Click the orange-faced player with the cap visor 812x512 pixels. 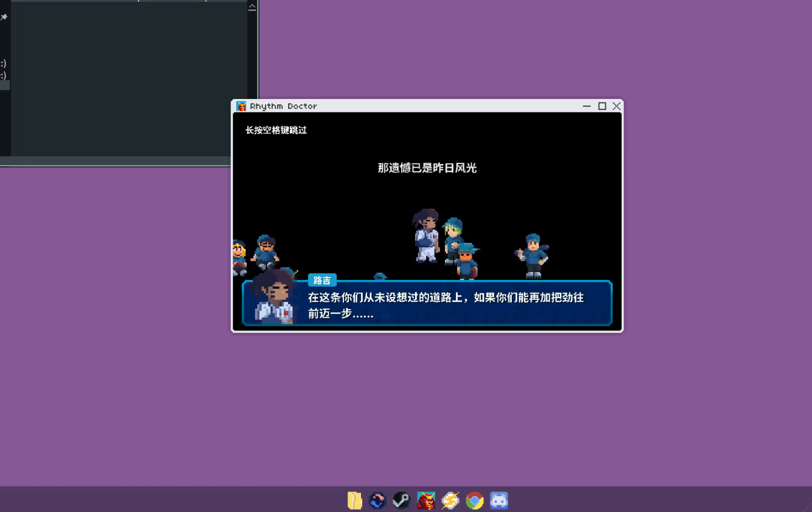click(467, 261)
